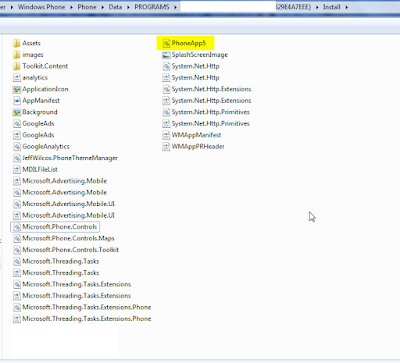Navigate to PROGRAMS breadcrumb segment

(152, 7)
